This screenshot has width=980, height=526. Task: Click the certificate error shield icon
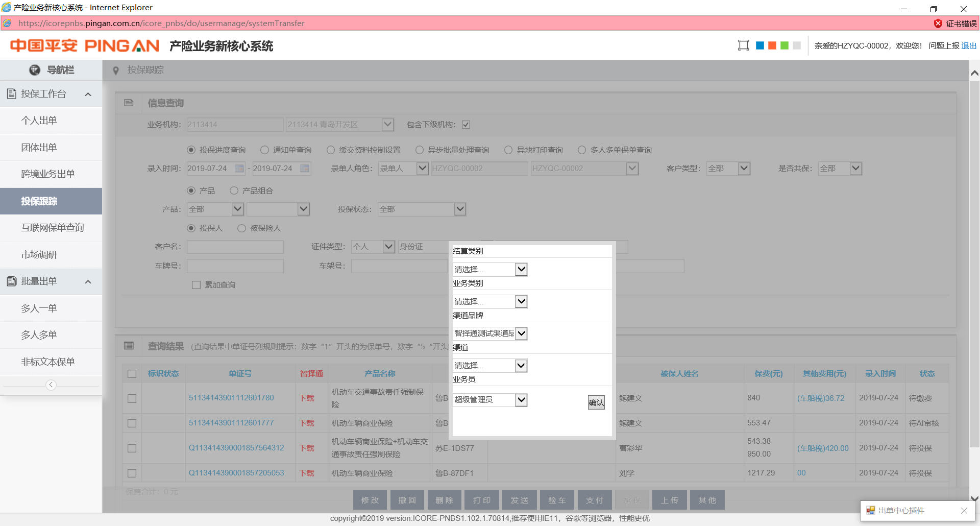pos(938,23)
